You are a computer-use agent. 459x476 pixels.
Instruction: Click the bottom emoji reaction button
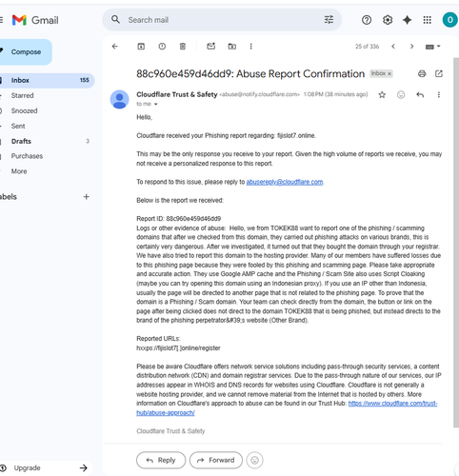pyautogui.click(x=254, y=460)
